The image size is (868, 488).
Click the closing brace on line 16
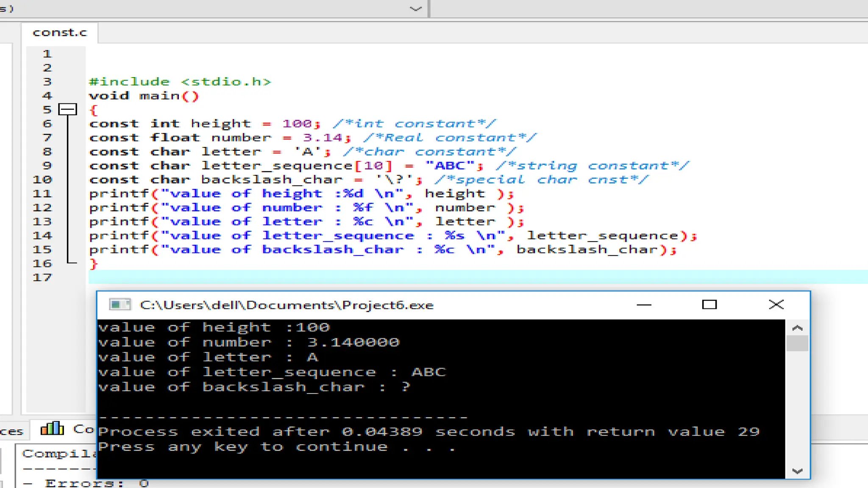(94, 263)
